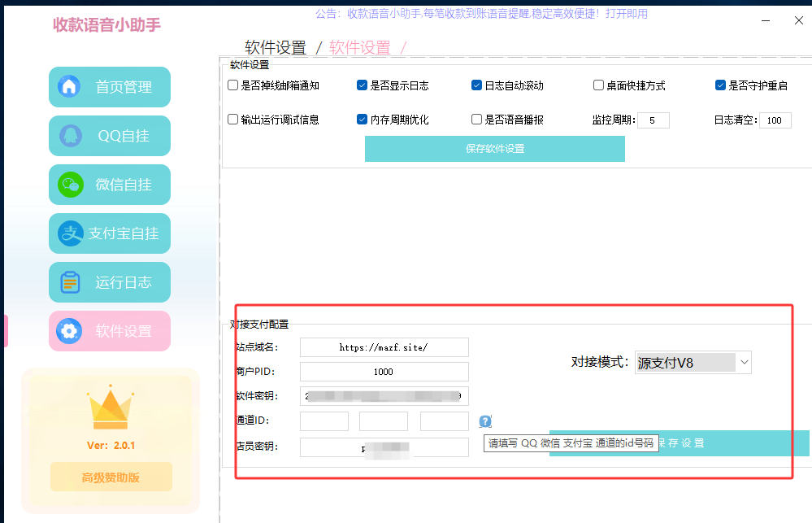812x523 pixels.
Task: Open 微信自挂 from the sidebar
Action: pyautogui.click(x=110, y=185)
